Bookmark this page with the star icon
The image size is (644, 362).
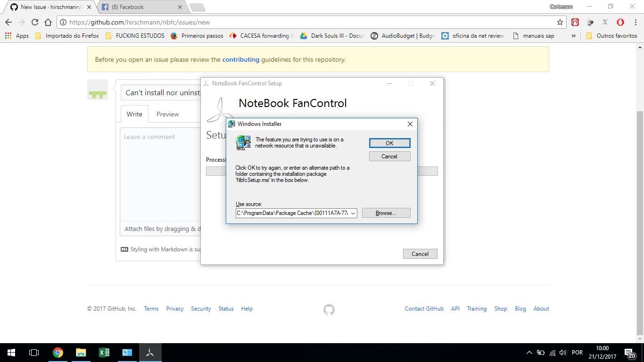560,22
